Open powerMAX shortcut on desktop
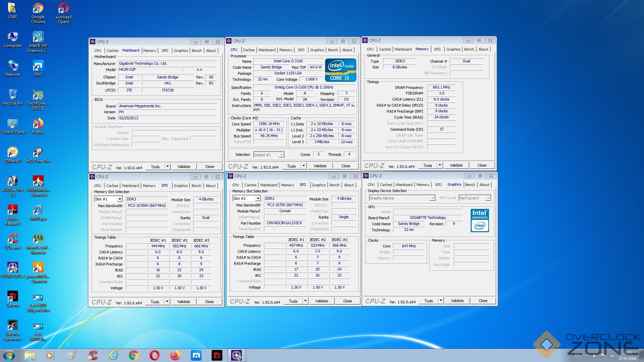 tap(38, 268)
